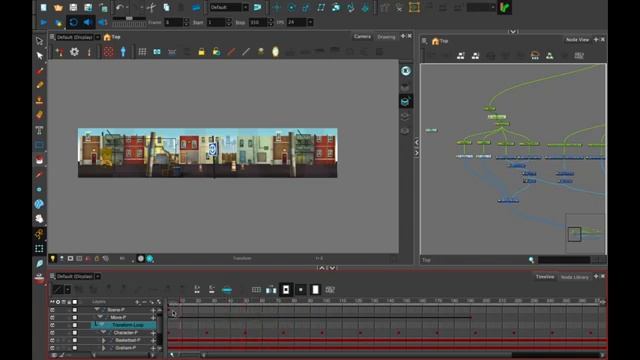This screenshot has width=640, height=360.
Task: Expand the Basketball-P layer group
Action: click(x=104, y=340)
